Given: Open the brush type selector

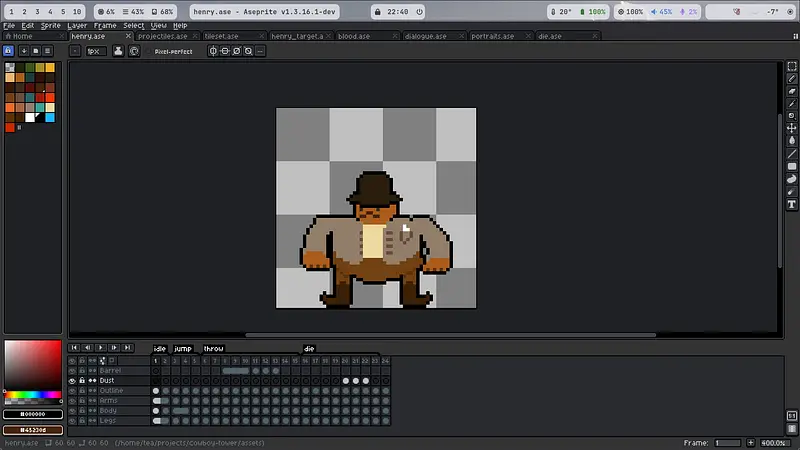Looking at the screenshot, I should point(76,50).
